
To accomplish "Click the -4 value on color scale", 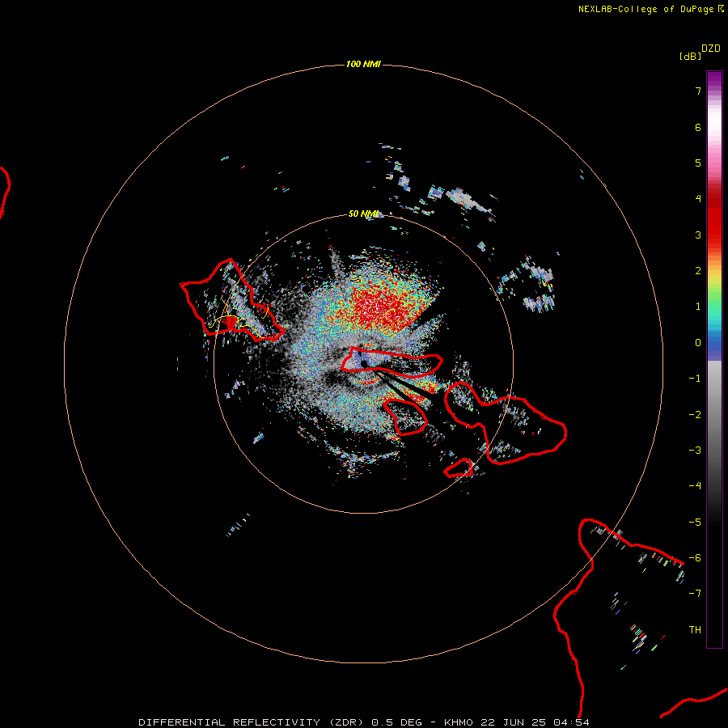I will [x=695, y=486].
